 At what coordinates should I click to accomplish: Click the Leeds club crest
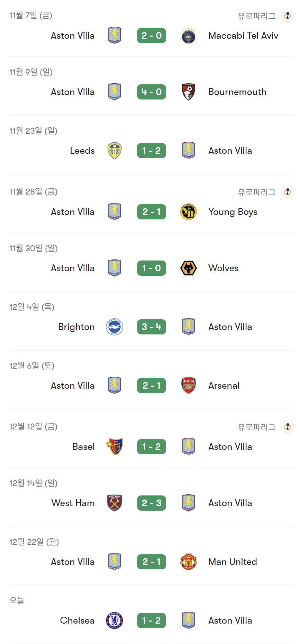(115, 151)
